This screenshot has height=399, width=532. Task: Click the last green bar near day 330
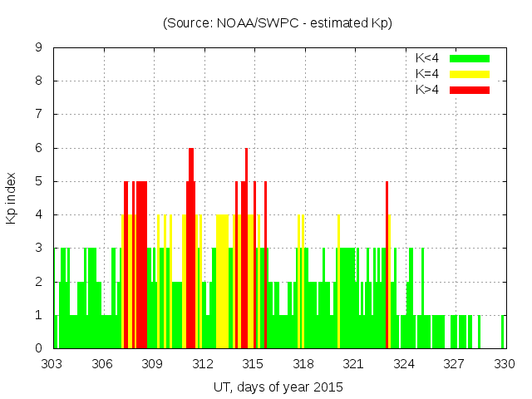point(502,332)
